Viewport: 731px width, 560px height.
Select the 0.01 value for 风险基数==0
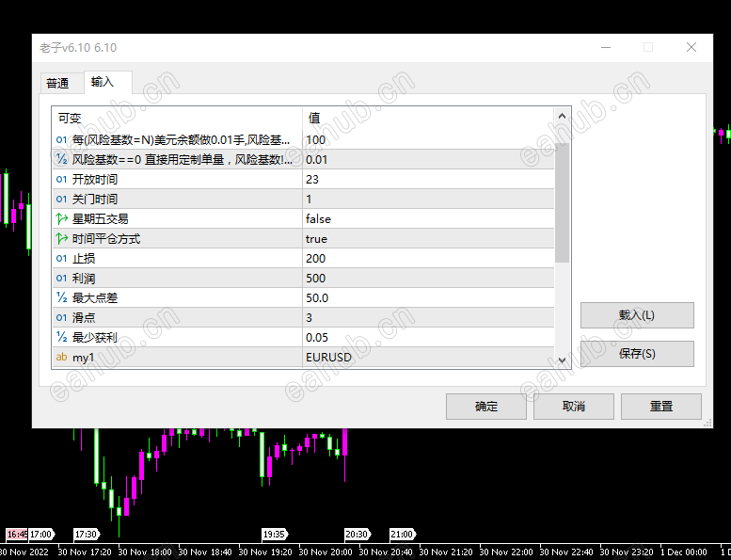pos(316,159)
